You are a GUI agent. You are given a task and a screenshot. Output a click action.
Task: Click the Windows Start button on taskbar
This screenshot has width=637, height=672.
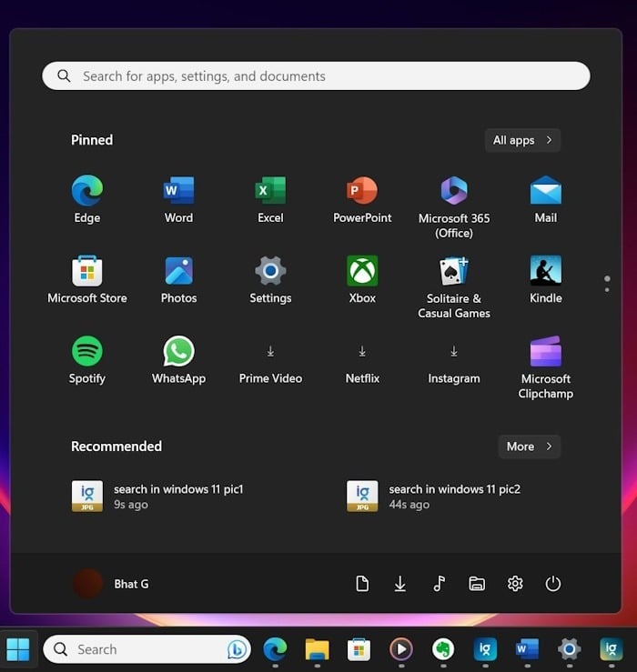tap(18, 649)
